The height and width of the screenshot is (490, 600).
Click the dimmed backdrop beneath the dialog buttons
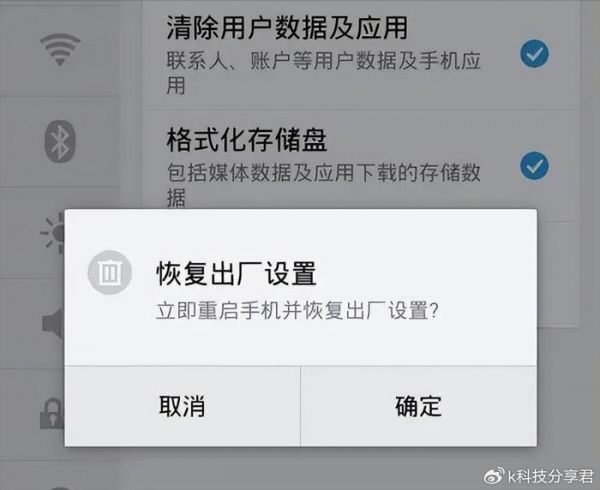point(300,468)
